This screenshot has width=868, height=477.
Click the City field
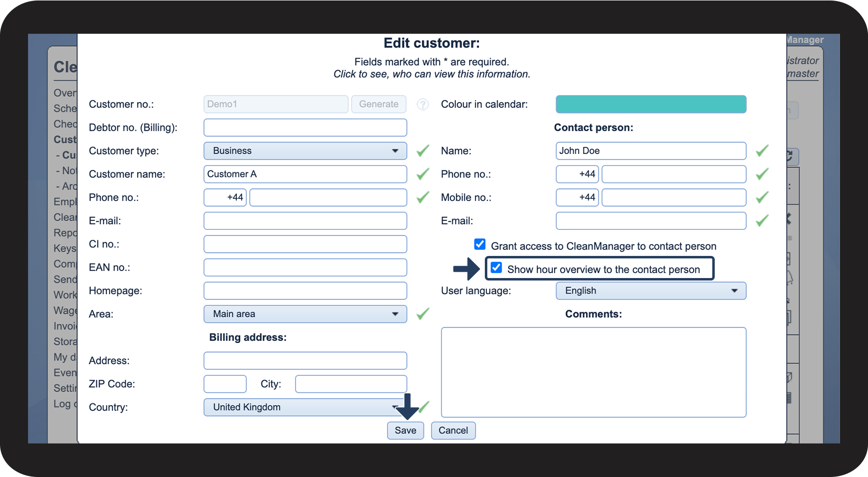pyautogui.click(x=351, y=384)
